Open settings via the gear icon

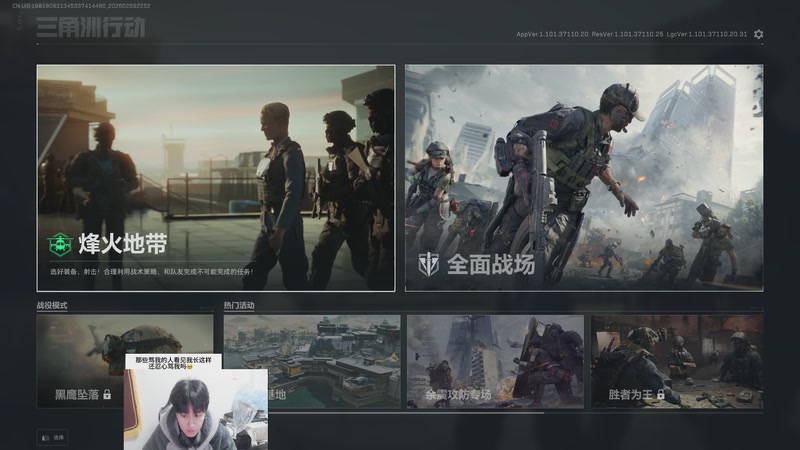(758, 34)
